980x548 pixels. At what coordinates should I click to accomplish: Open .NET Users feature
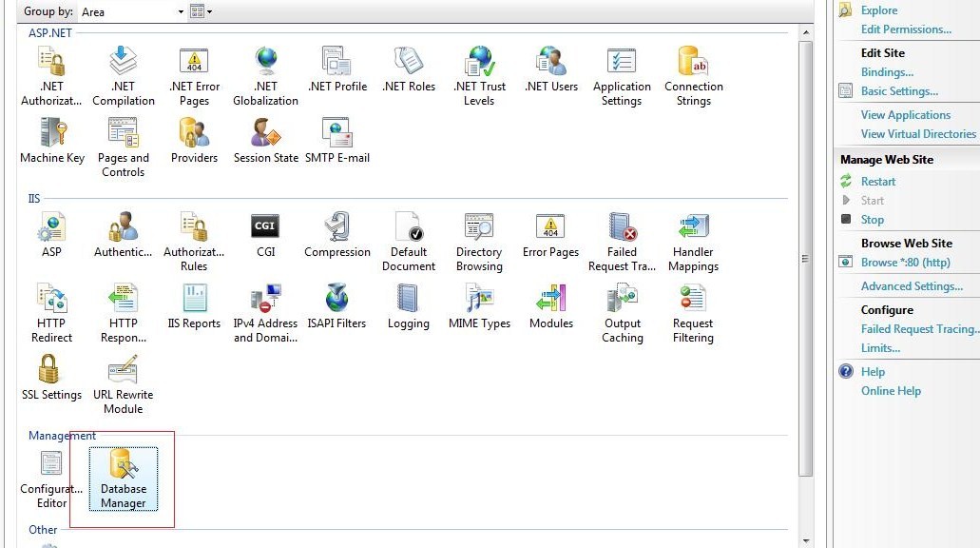coord(551,69)
